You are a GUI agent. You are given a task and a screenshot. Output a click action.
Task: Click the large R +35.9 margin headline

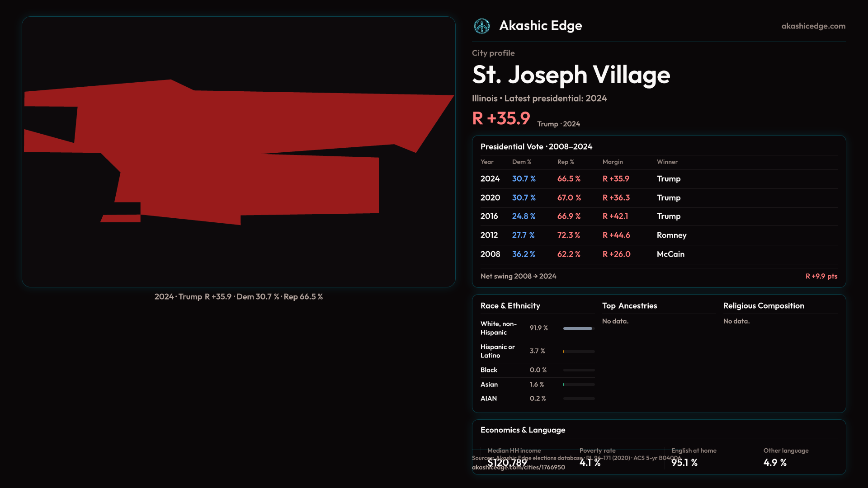pos(500,119)
